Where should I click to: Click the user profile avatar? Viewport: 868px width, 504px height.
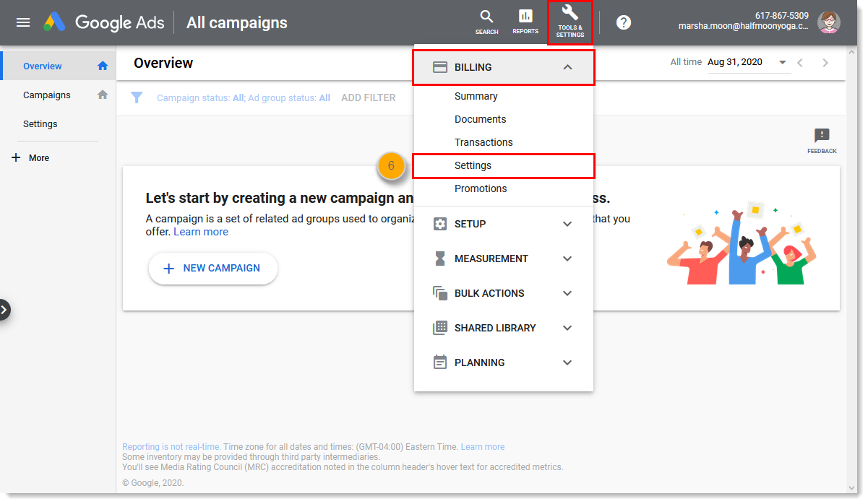pyautogui.click(x=828, y=22)
